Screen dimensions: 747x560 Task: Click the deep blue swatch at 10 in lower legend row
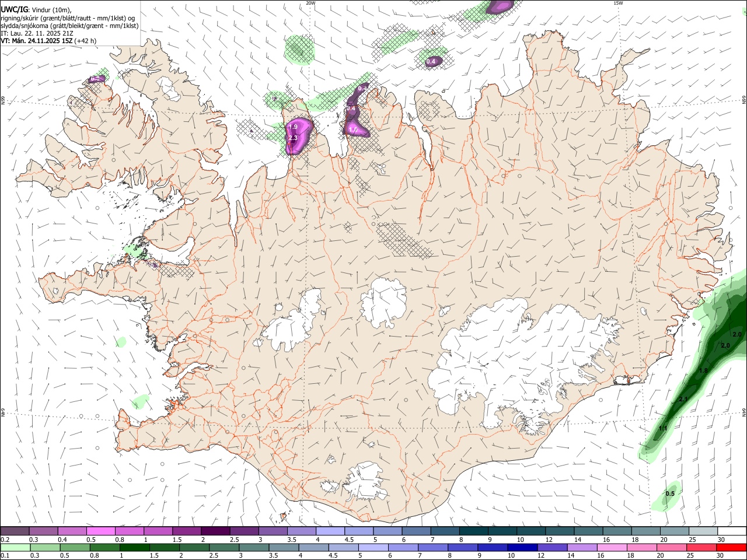click(522, 548)
